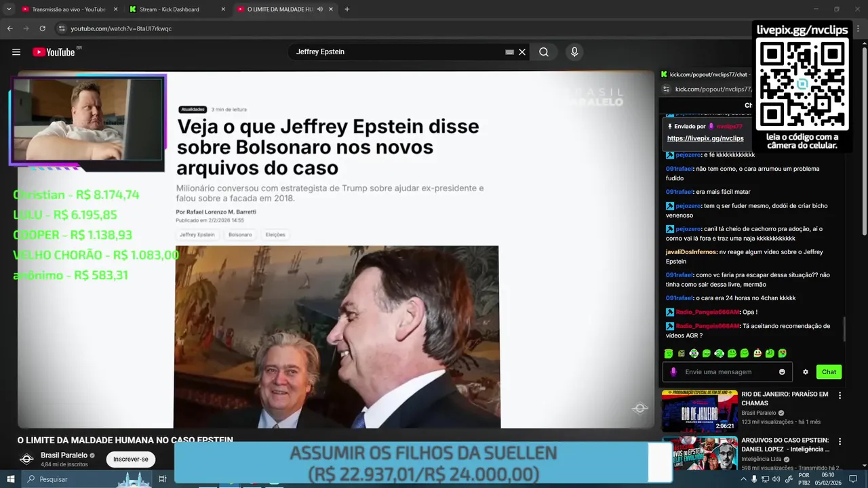
Task: Mute the audio-playing tab via speaker icon
Action: tap(319, 9)
